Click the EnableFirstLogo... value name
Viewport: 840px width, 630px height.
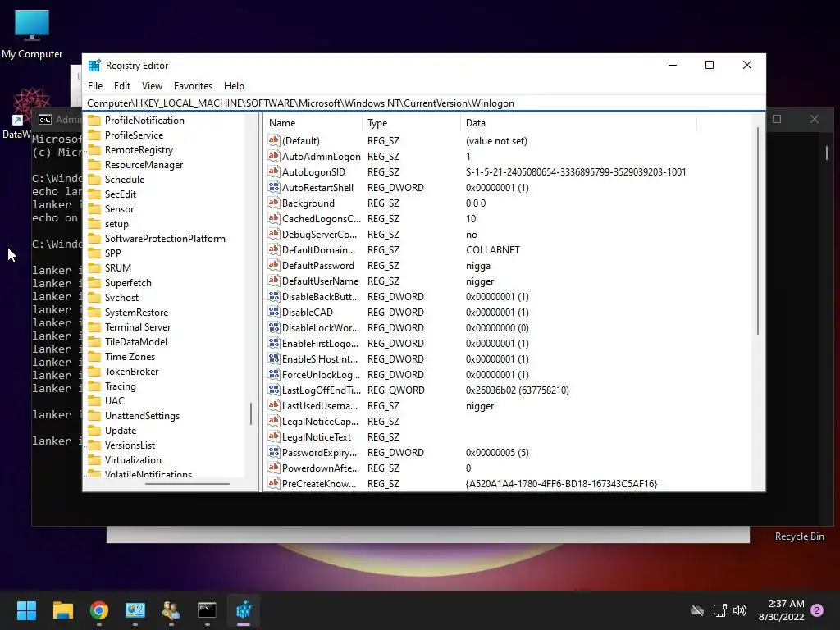click(x=321, y=343)
